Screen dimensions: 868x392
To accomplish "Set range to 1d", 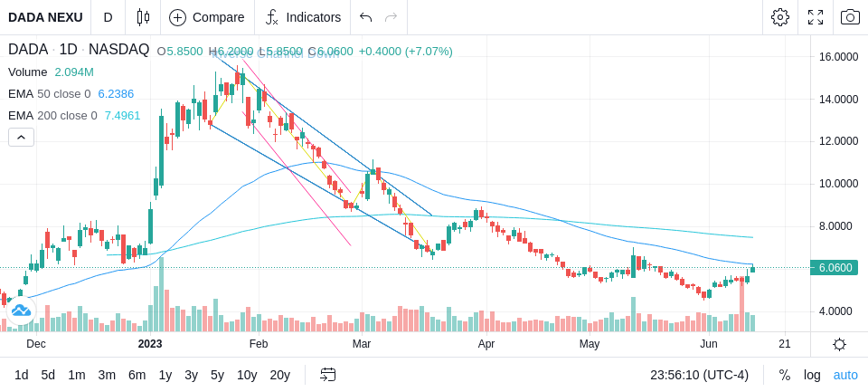I will (x=22, y=376).
